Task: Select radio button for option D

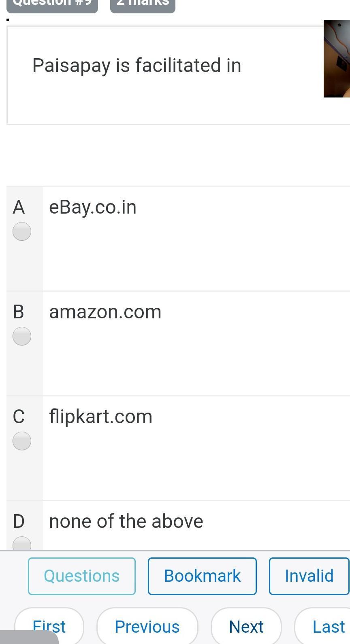Action: 22,544
